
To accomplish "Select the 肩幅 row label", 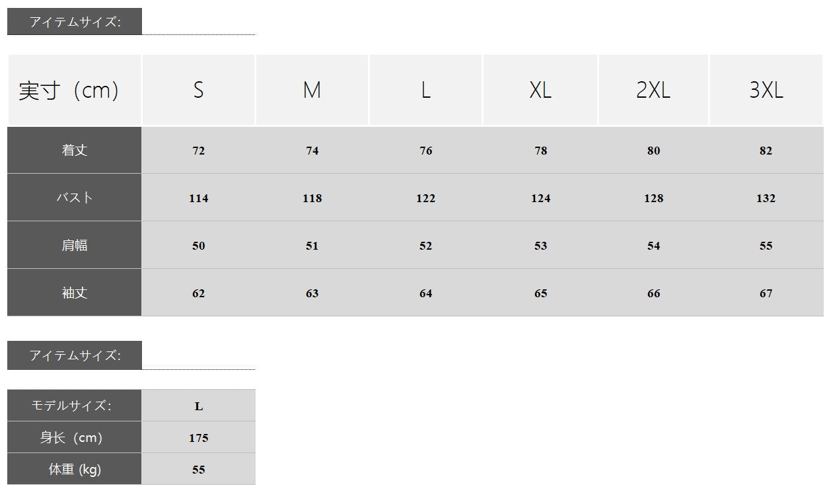I will 75,246.
